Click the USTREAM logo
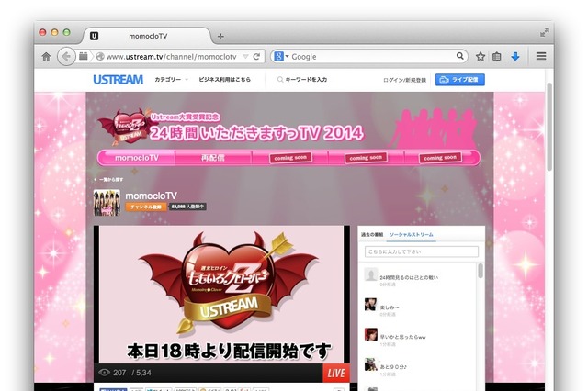Viewport: 588px width, 391px height. (119, 80)
